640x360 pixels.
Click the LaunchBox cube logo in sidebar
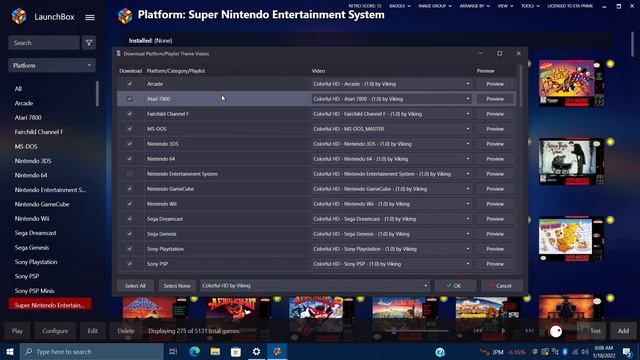[x=19, y=16]
